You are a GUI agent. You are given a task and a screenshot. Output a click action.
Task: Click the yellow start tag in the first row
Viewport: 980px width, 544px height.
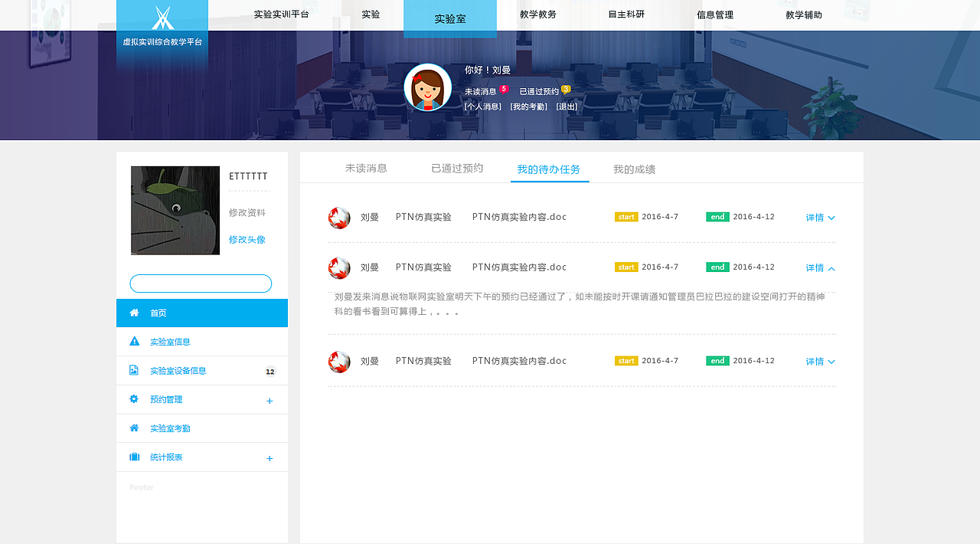pyautogui.click(x=626, y=217)
